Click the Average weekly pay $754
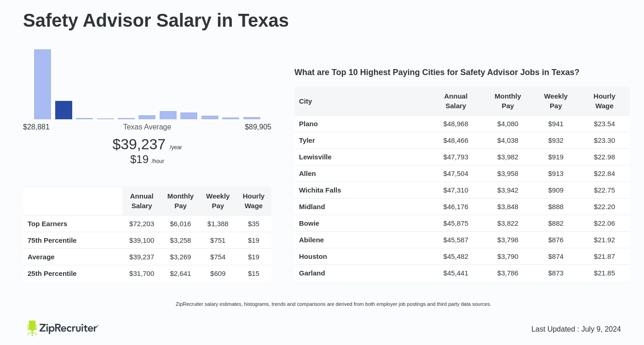The width and height of the screenshot is (644, 345). 218,257
